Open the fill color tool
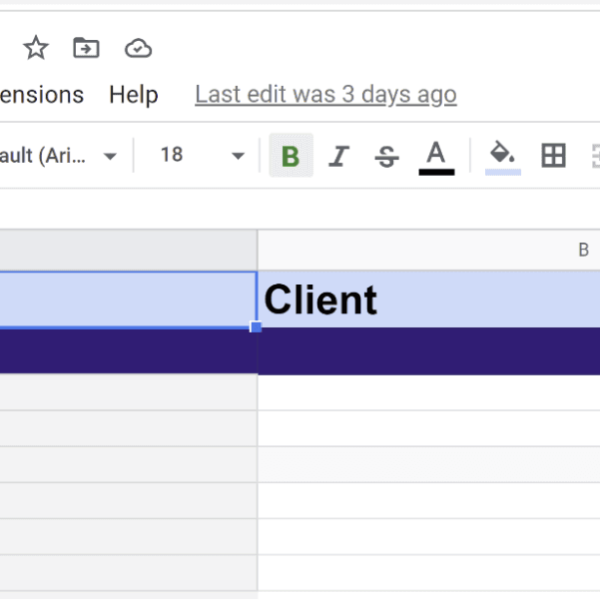Viewport: 600px width, 600px height. point(503,156)
